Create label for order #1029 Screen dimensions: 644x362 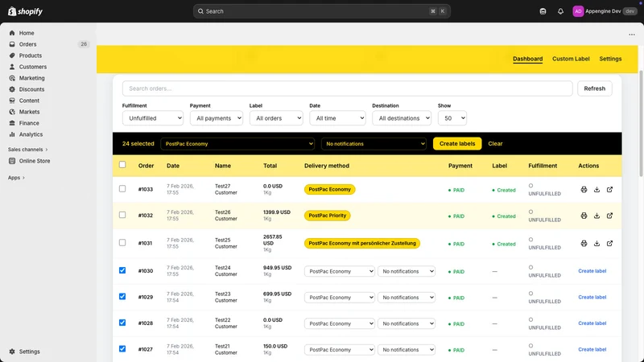pyautogui.click(x=592, y=297)
